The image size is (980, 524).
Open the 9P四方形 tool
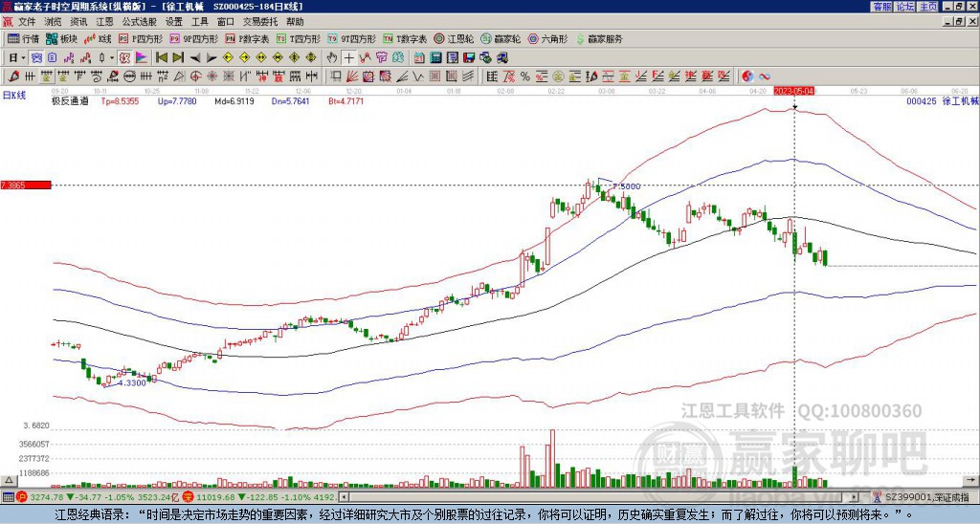click(x=193, y=38)
